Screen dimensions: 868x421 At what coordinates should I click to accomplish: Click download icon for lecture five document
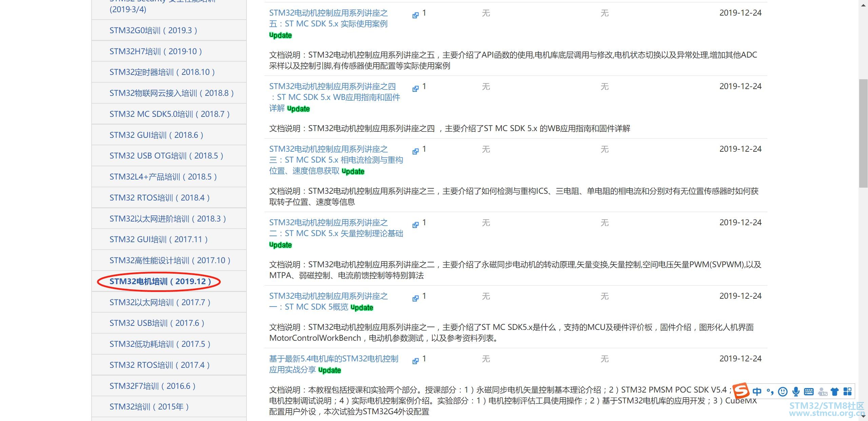(415, 15)
